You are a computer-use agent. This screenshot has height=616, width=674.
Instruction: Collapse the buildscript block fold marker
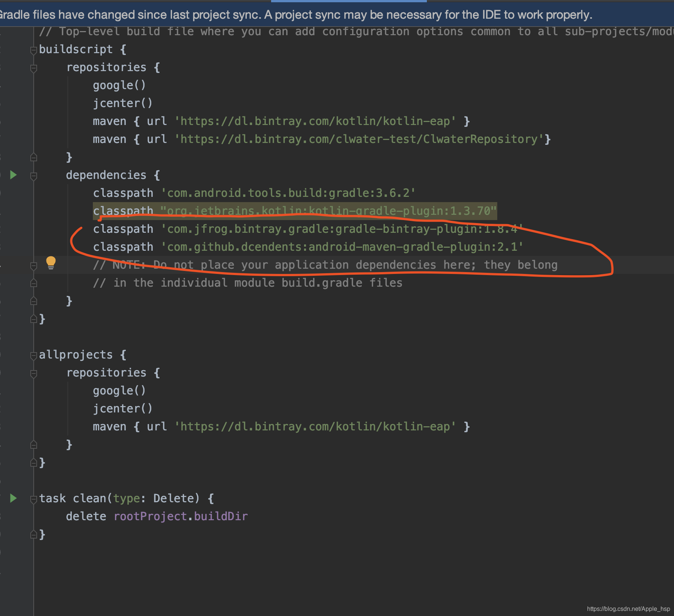(x=34, y=50)
